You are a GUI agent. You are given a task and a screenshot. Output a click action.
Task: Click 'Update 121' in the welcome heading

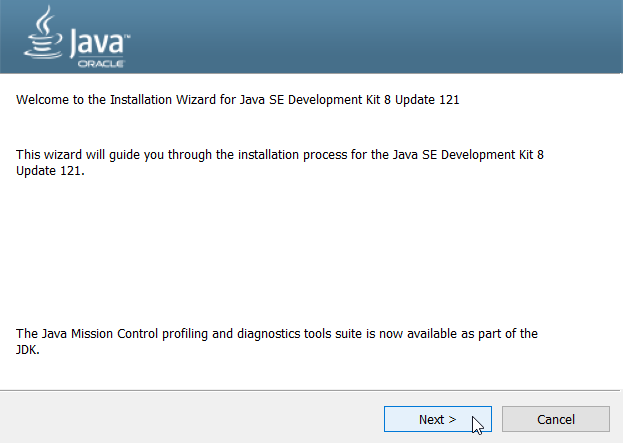pos(427,99)
